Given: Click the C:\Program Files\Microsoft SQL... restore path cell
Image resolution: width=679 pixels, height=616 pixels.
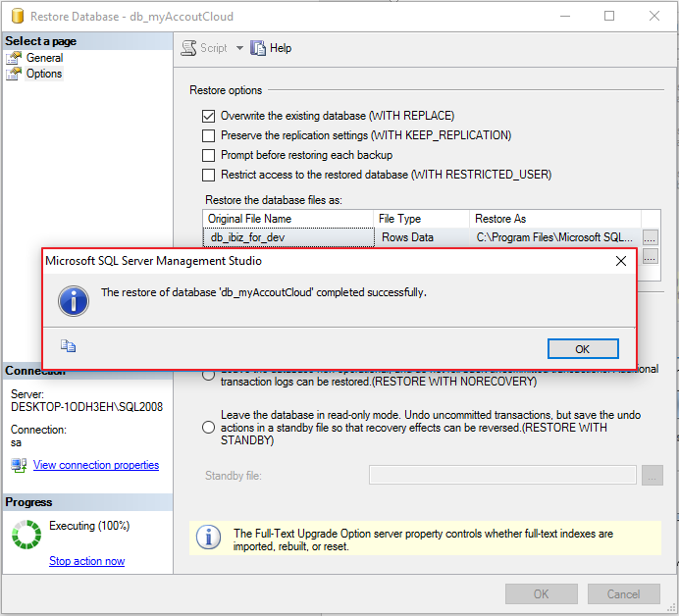Looking at the screenshot, I should coord(555,237).
